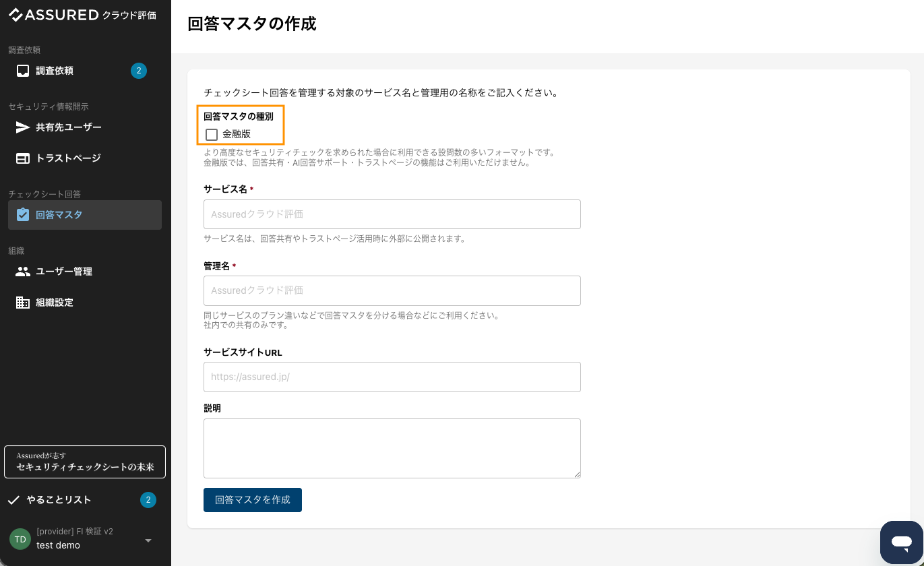Click the TD user avatar
This screenshot has height=566, width=924.
(x=20, y=539)
